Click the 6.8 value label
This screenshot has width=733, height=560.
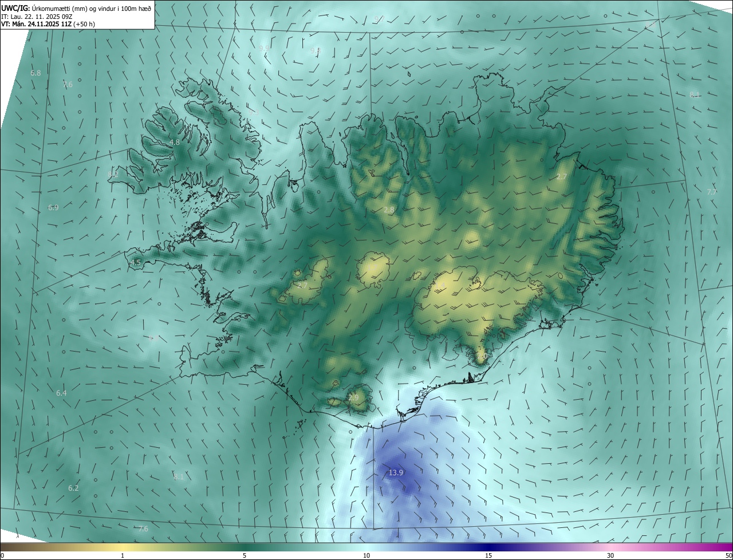click(x=36, y=73)
